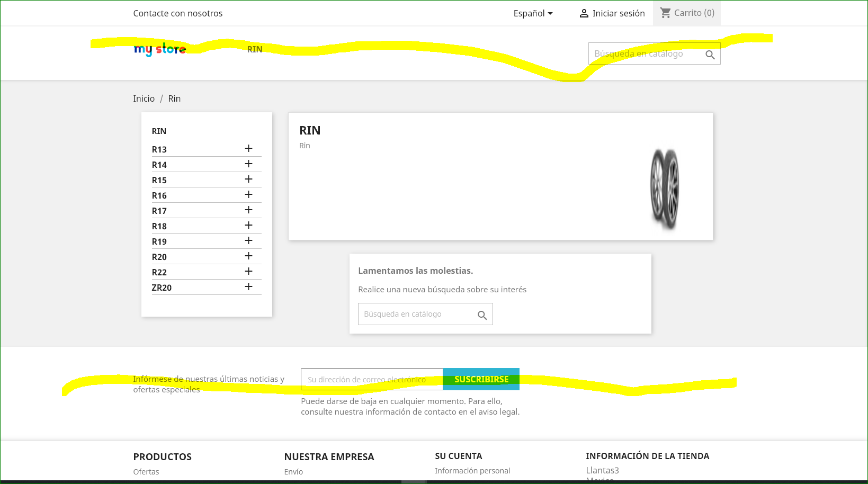Open the R14 category link

[159, 165]
